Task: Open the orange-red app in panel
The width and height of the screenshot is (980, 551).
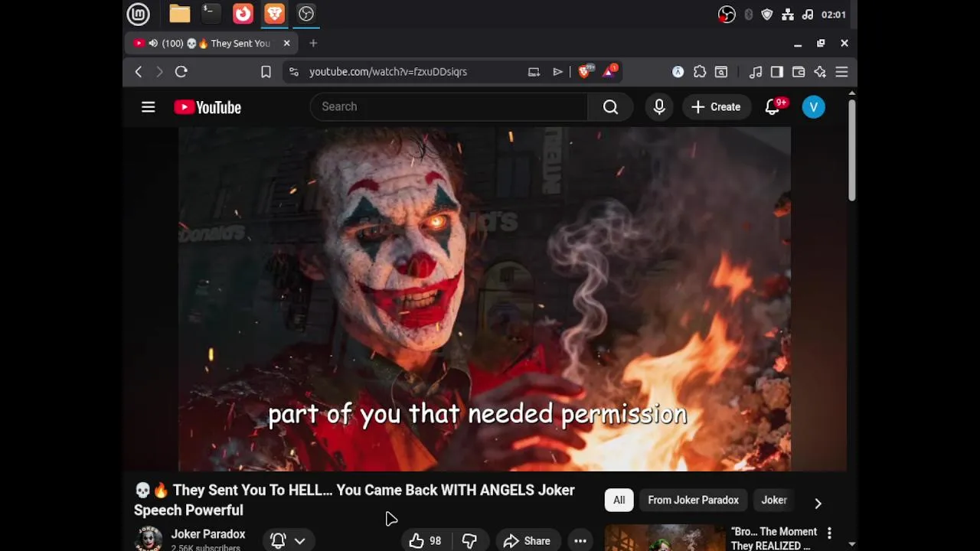Action: (x=243, y=14)
